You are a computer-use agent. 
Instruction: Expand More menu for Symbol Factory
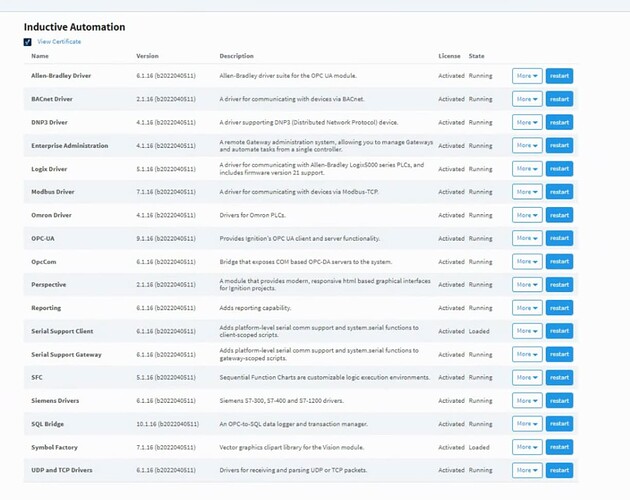pos(527,447)
